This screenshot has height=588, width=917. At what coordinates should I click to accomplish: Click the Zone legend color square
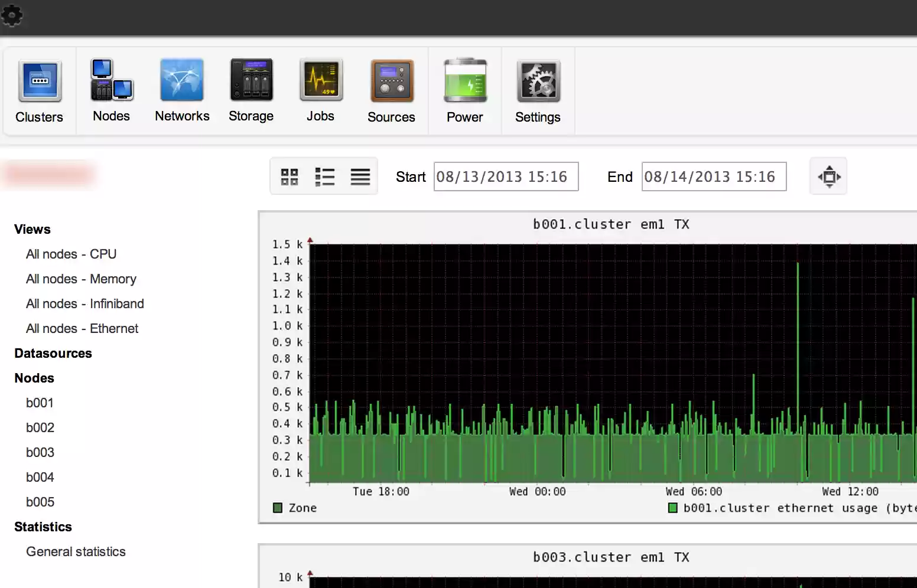[278, 507]
